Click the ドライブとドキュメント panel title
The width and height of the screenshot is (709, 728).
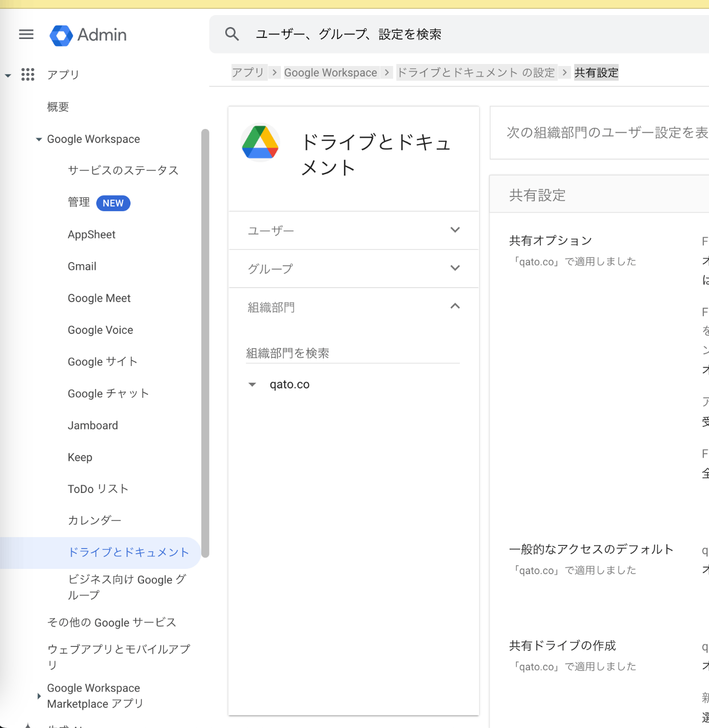coord(376,154)
